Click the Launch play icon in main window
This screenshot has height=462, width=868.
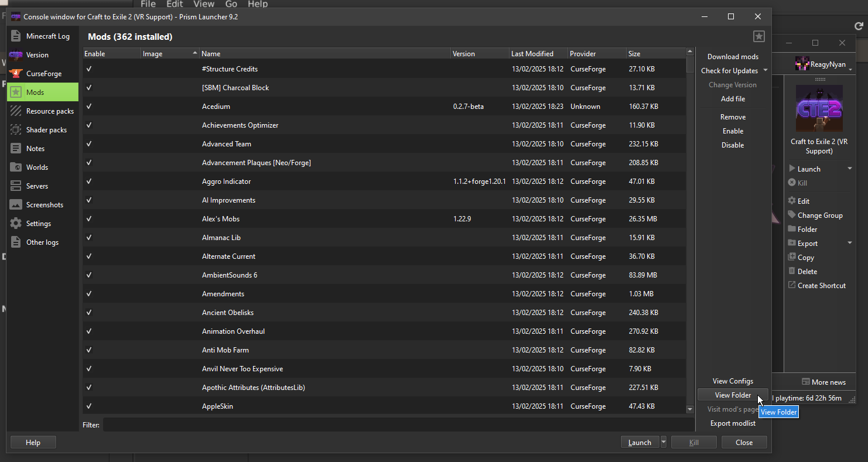pos(792,169)
